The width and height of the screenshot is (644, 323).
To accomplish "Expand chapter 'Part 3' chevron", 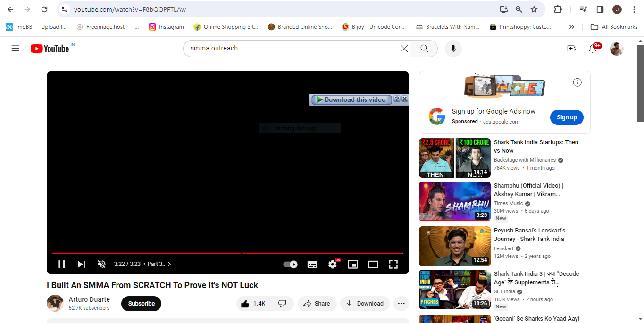I will point(169,264).
